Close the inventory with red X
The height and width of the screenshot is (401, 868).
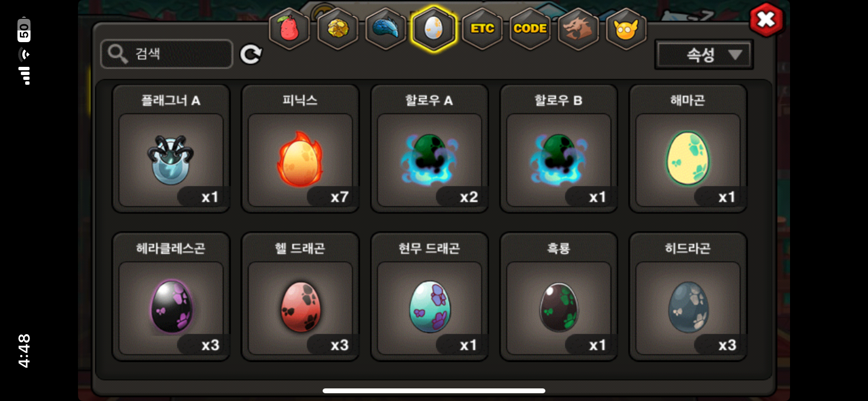[x=766, y=20]
